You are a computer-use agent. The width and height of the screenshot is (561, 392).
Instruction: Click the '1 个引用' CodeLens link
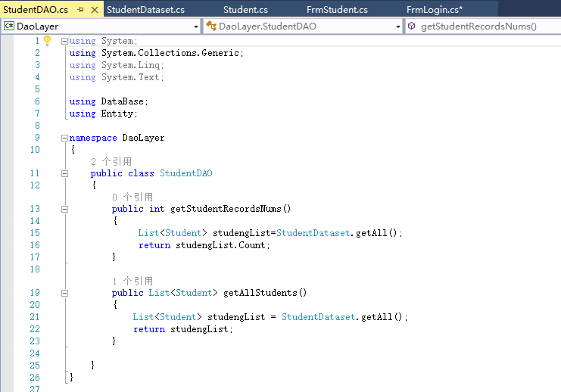pos(132,281)
